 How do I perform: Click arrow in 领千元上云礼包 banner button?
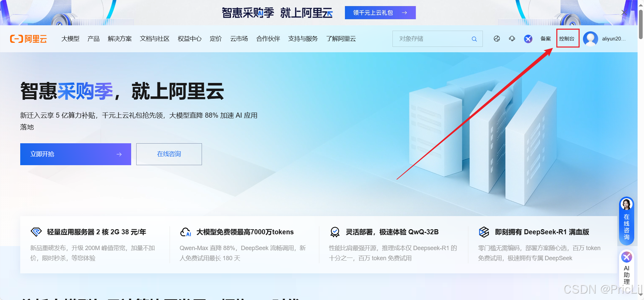click(404, 13)
